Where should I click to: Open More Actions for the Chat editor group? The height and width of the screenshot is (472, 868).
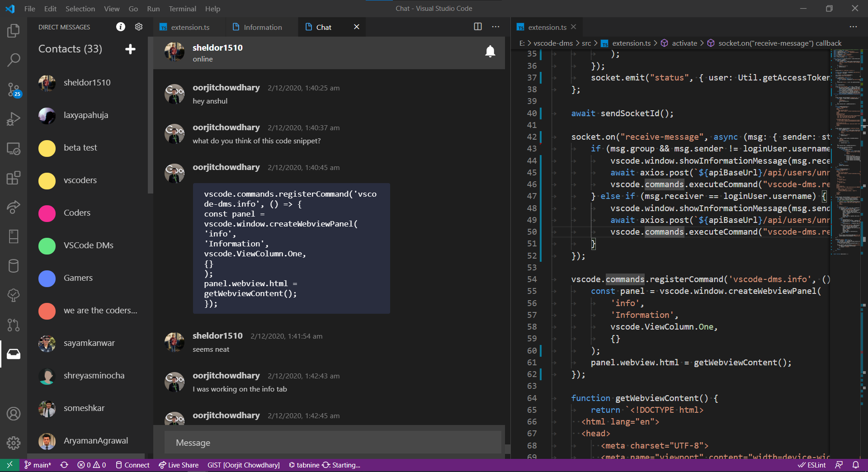(496, 27)
